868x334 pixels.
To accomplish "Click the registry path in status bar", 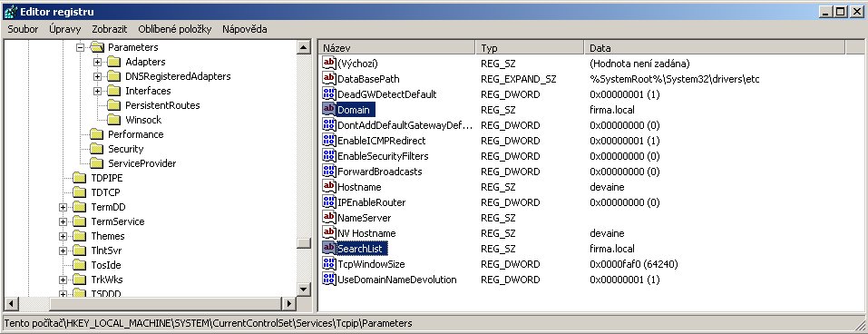I will pyautogui.click(x=208, y=323).
